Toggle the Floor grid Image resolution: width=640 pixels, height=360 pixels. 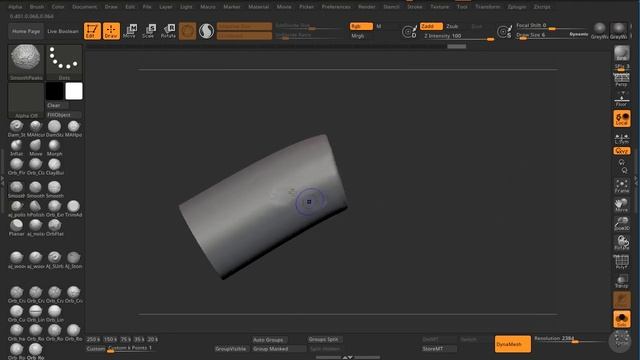(622, 99)
